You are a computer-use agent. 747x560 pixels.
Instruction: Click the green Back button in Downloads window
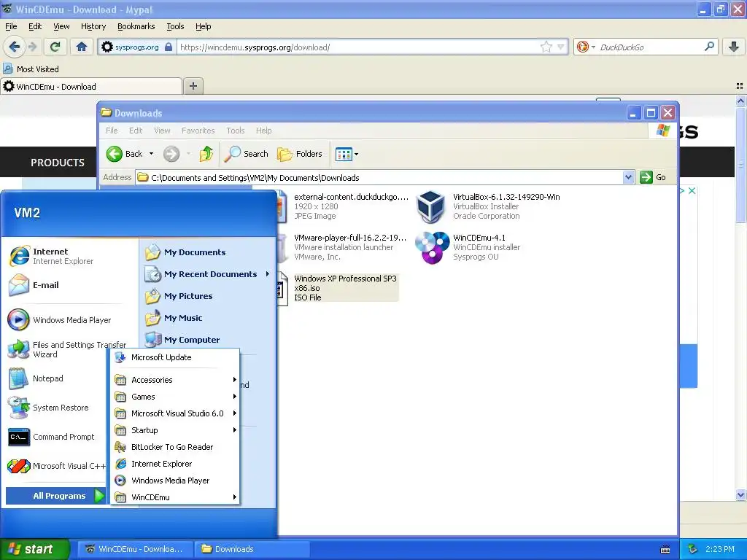click(x=124, y=154)
